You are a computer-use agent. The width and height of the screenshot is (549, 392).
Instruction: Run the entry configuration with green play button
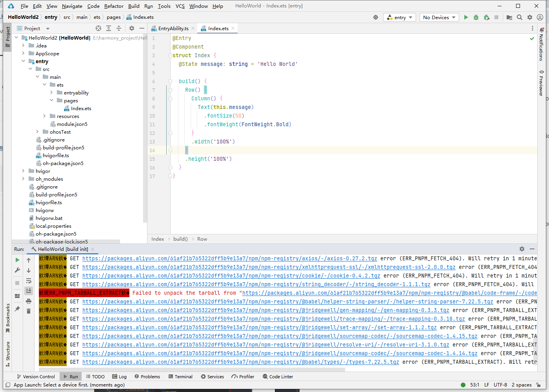click(x=466, y=17)
